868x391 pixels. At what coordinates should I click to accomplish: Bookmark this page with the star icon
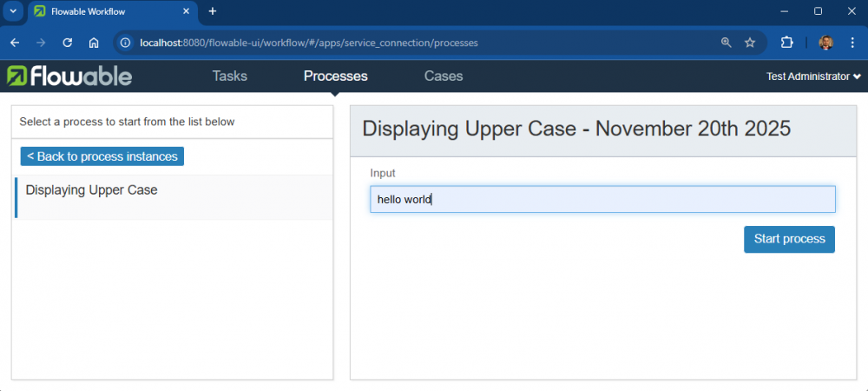pos(750,43)
